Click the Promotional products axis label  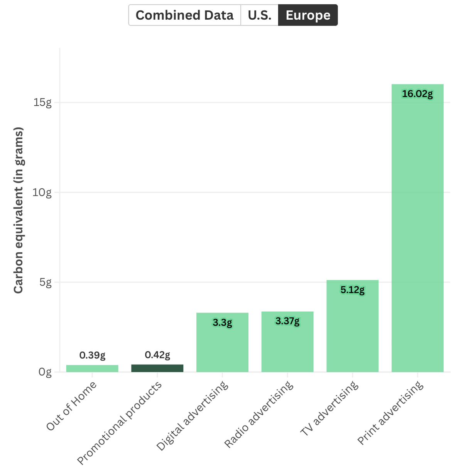(119, 423)
